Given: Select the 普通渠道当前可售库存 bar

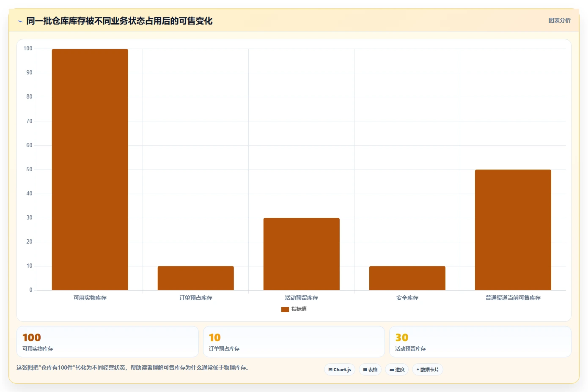Looking at the screenshot, I should (513, 230).
